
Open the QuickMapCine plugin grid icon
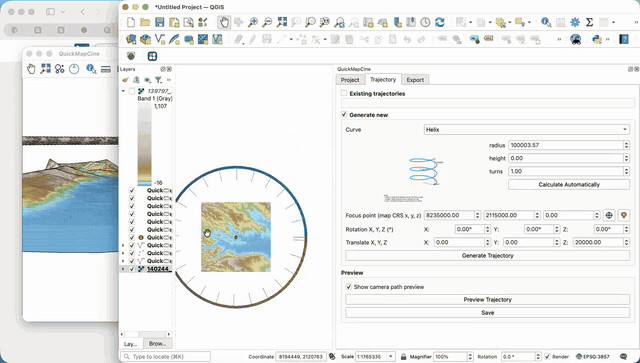click(x=152, y=56)
